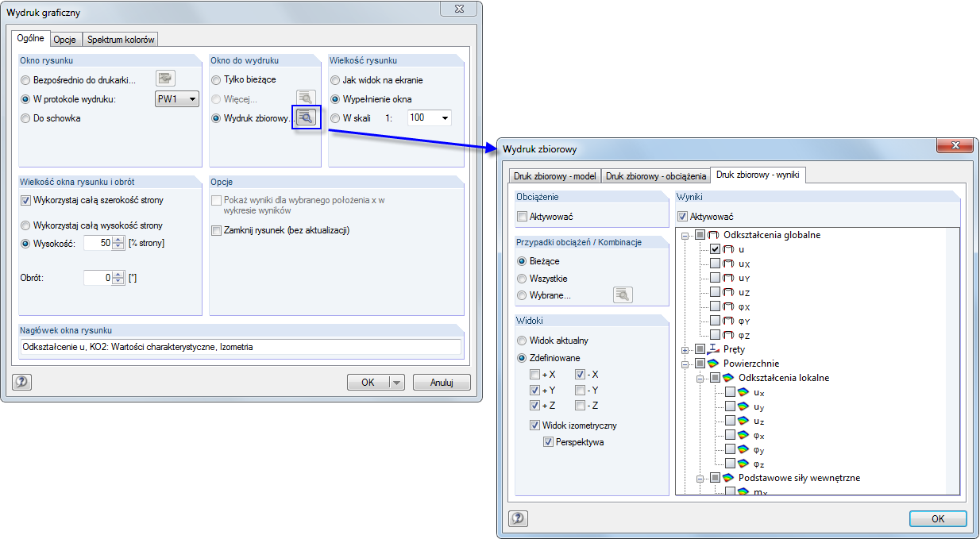Select Wykorzystaj całą wysokość strony option

click(x=26, y=225)
